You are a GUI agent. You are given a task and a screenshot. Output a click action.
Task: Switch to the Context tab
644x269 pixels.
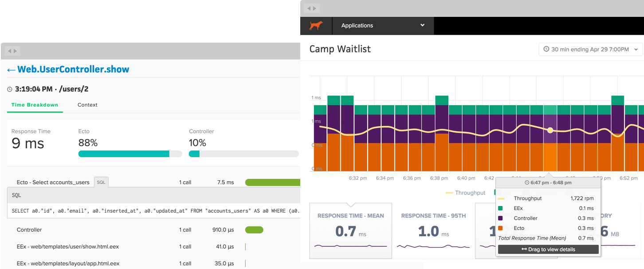[87, 105]
